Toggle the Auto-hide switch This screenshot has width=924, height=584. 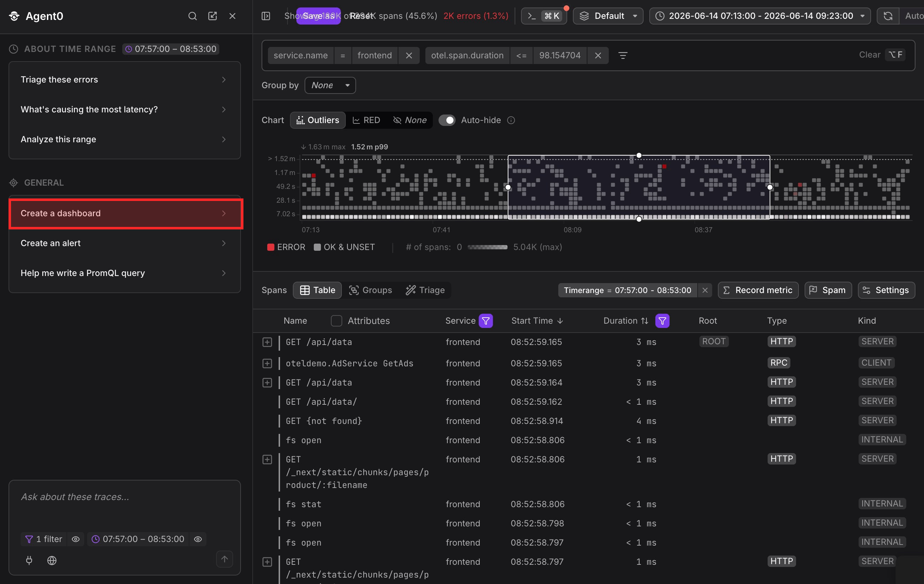tap(447, 120)
